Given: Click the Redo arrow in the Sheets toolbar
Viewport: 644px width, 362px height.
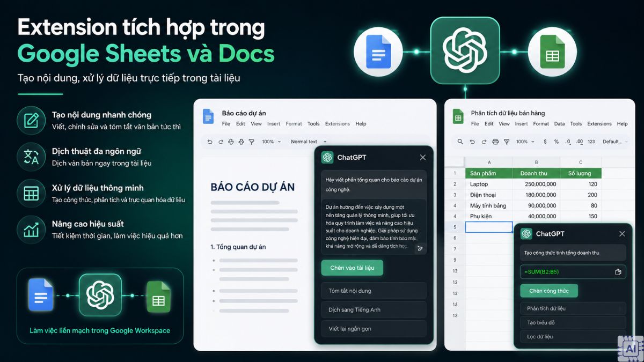Looking at the screenshot, I should point(483,142).
